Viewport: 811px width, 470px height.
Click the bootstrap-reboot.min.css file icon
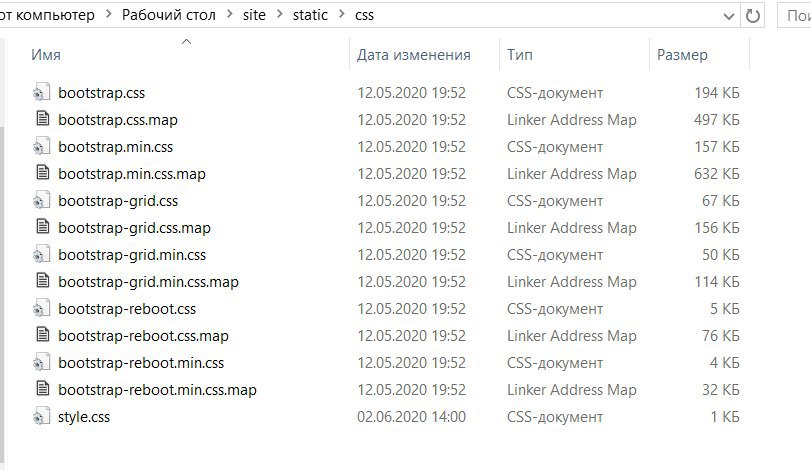click(41, 362)
